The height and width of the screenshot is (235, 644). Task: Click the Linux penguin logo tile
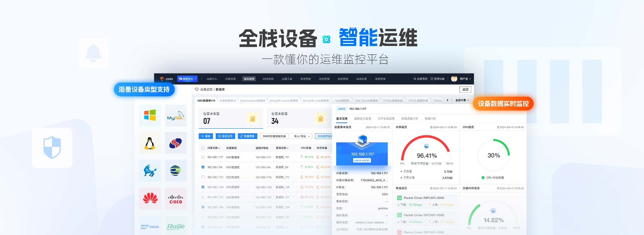tap(150, 143)
